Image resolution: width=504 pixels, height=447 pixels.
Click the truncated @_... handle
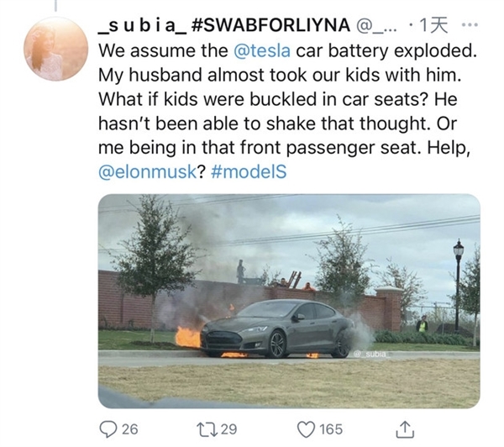[376, 26]
